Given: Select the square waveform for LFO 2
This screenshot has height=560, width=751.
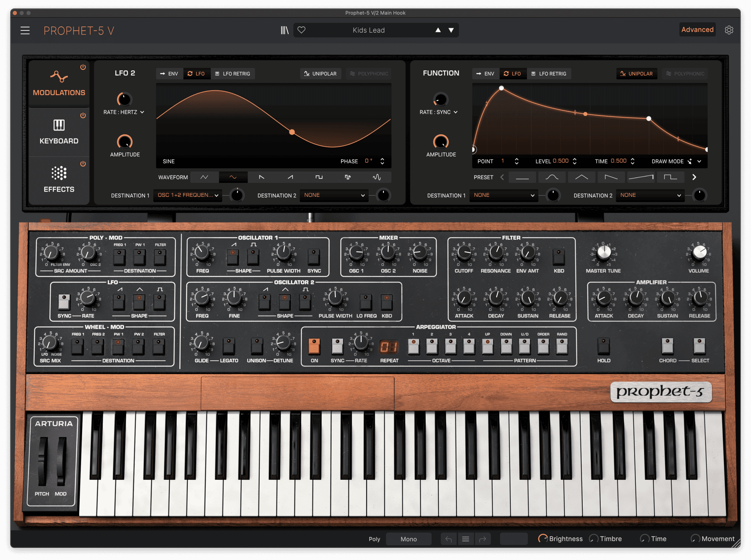Looking at the screenshot, I should (319, 177).
